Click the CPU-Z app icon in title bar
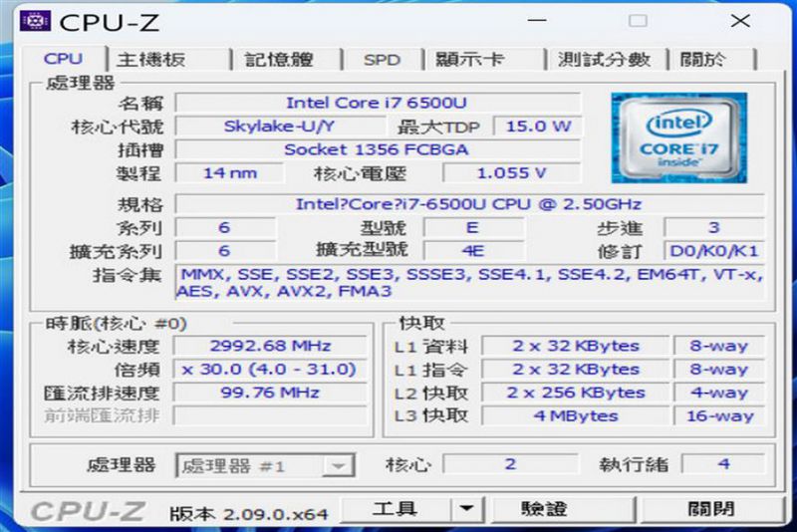 click(x=35, y=21)
